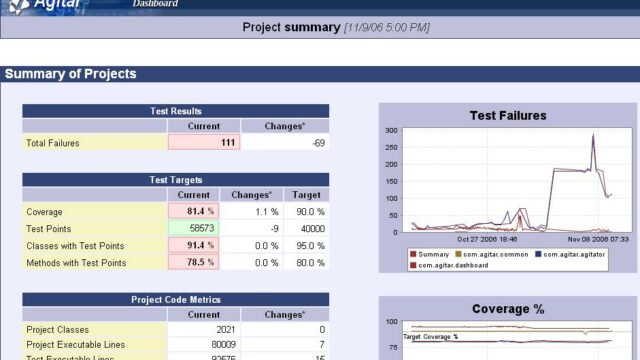Click the Test Results table header
The width and height of the screenshot is (640, 360).
(176, 111)
